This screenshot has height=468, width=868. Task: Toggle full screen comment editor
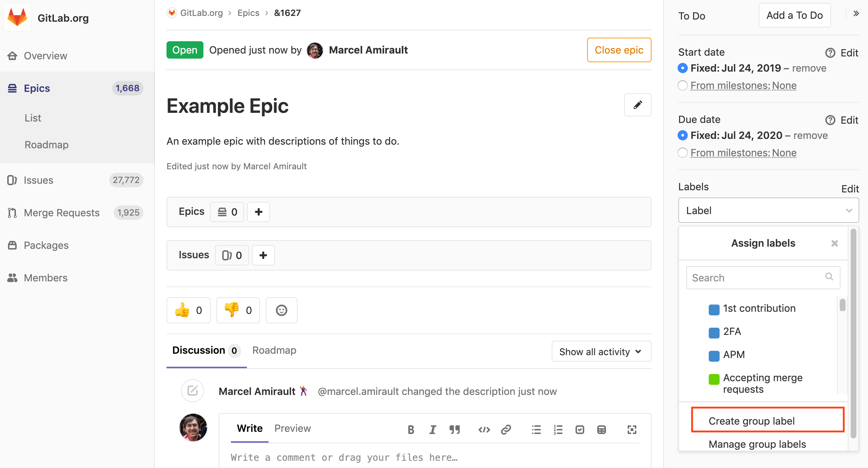tap(632, 429)
